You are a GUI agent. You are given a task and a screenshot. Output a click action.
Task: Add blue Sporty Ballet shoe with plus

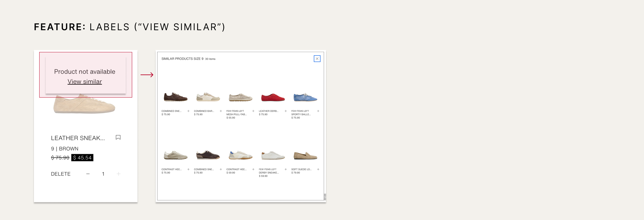(x=318, y=111)
